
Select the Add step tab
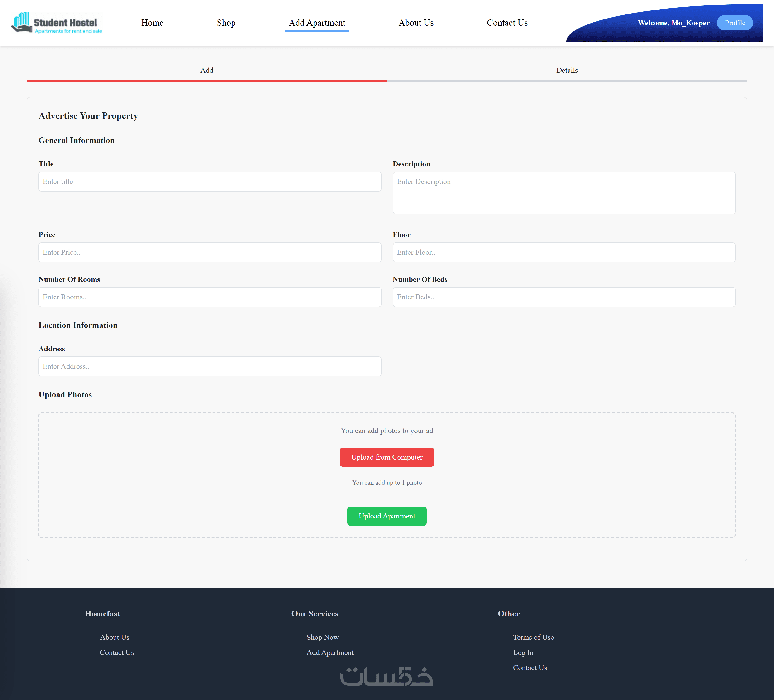206,71
